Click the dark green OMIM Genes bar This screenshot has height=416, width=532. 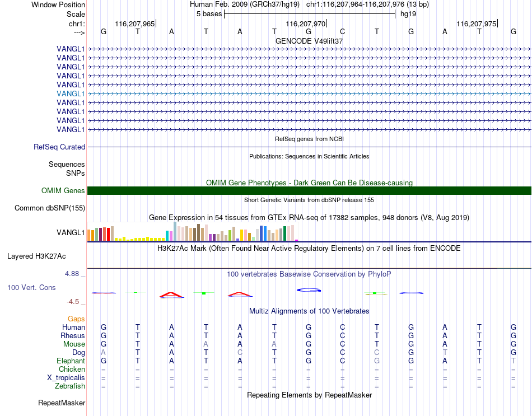[x=309, y=191]
